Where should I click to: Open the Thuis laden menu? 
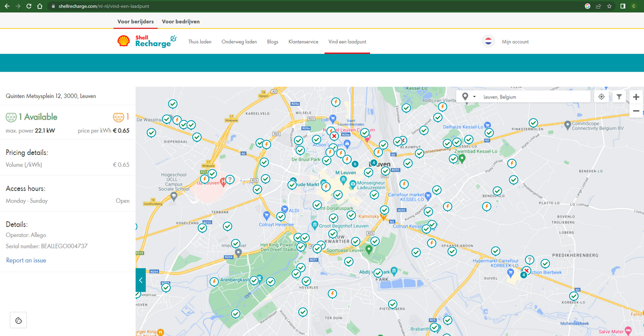200,42
